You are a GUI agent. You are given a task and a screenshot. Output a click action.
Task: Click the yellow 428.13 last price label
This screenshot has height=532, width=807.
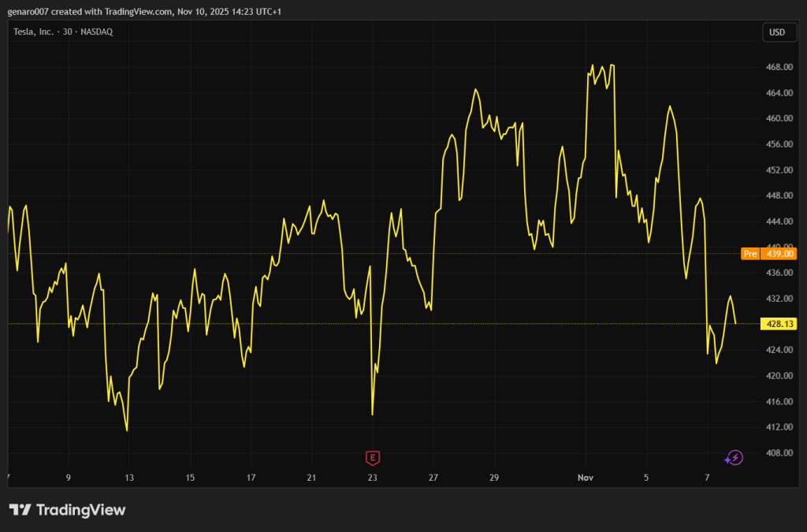[777, 324]
